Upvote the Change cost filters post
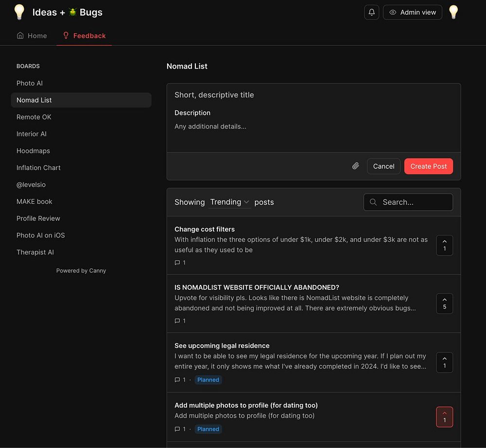Image resolution: width=486 pixels, height=448 pixels. [x=445, y=246]
